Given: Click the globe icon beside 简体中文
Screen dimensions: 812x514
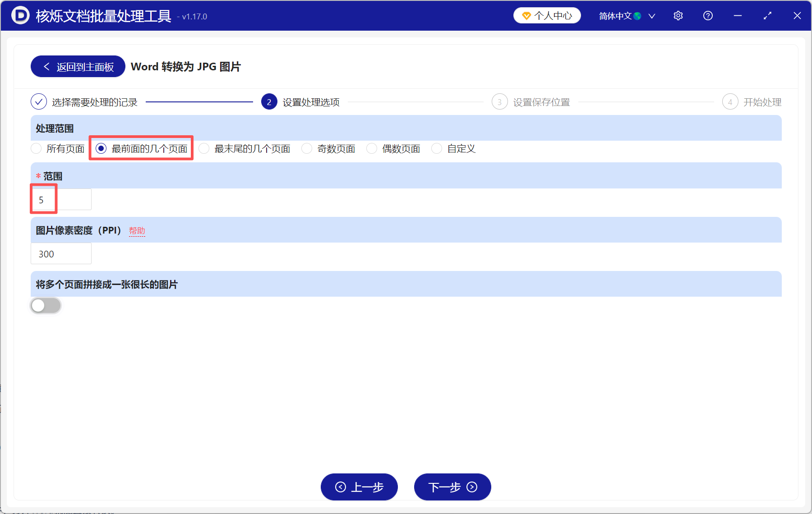Looking at the screenshot, I should point(637,15).
